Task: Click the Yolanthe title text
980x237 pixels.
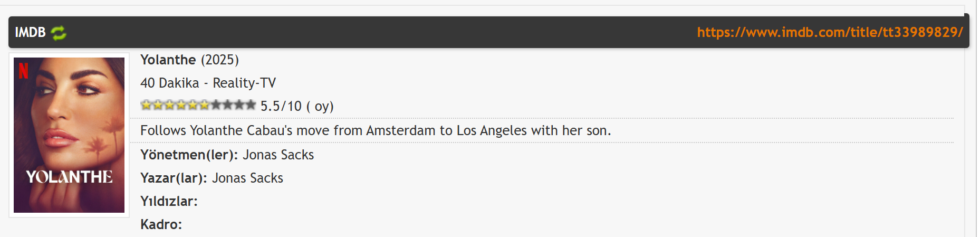Action: point(168,60)
